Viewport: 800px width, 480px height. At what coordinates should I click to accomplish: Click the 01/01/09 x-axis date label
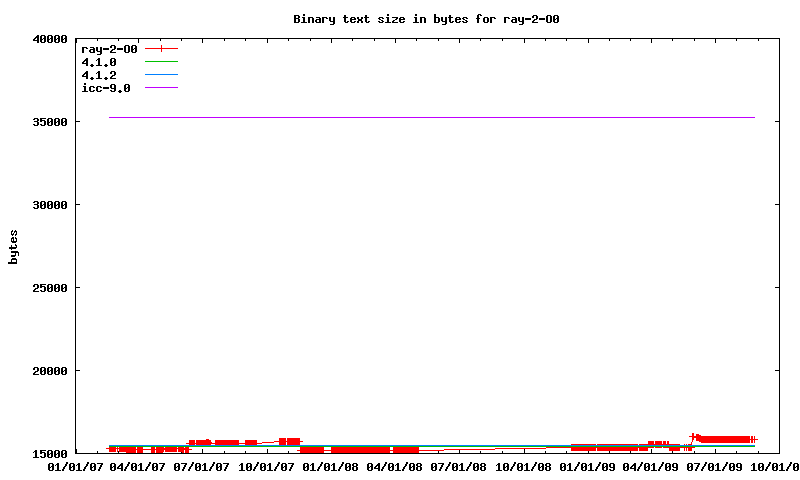pyautogui.click(x=585, y=466)
